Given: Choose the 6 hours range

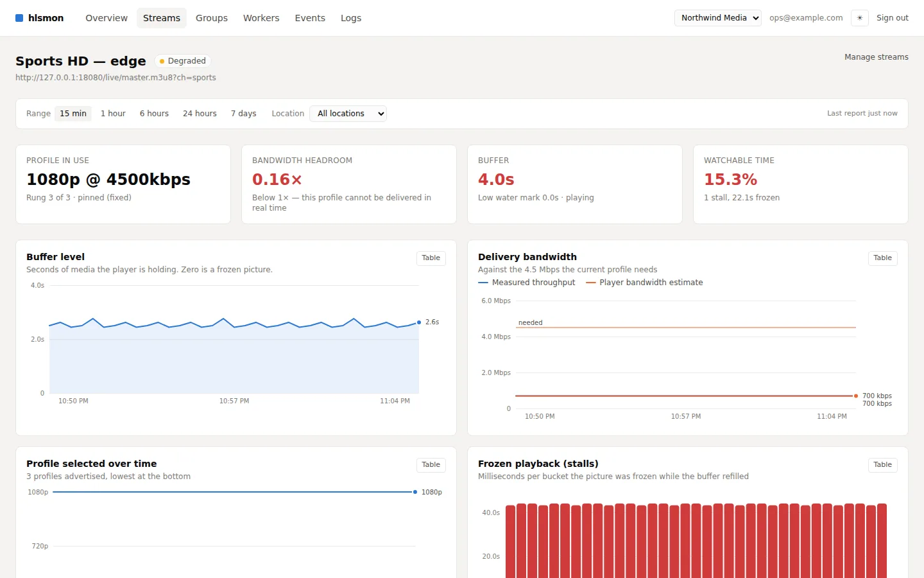Looking at the screenshot, I should [x=154, y=114].
